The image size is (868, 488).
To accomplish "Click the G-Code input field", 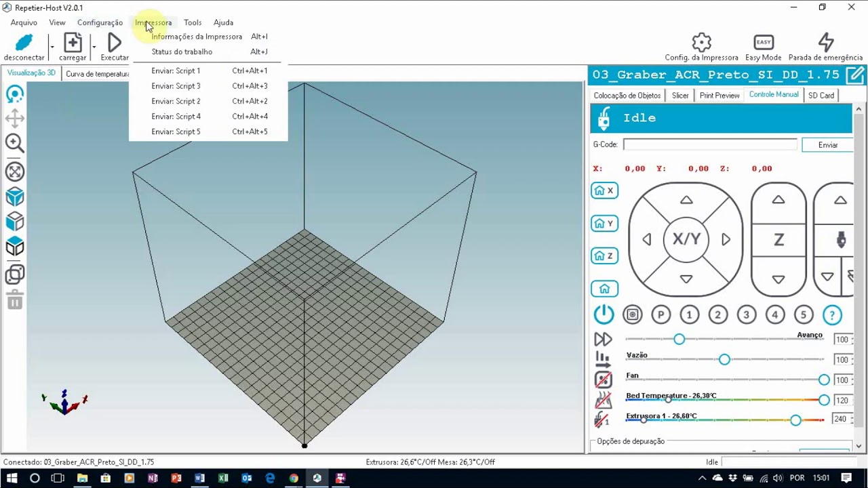I will [x=710, y=144].
